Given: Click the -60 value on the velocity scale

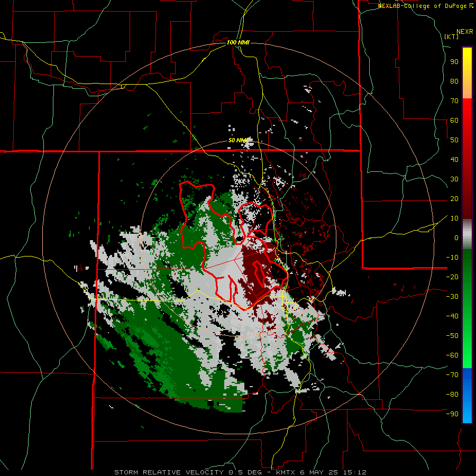Looking at the screenshot, I should (452, 355).
